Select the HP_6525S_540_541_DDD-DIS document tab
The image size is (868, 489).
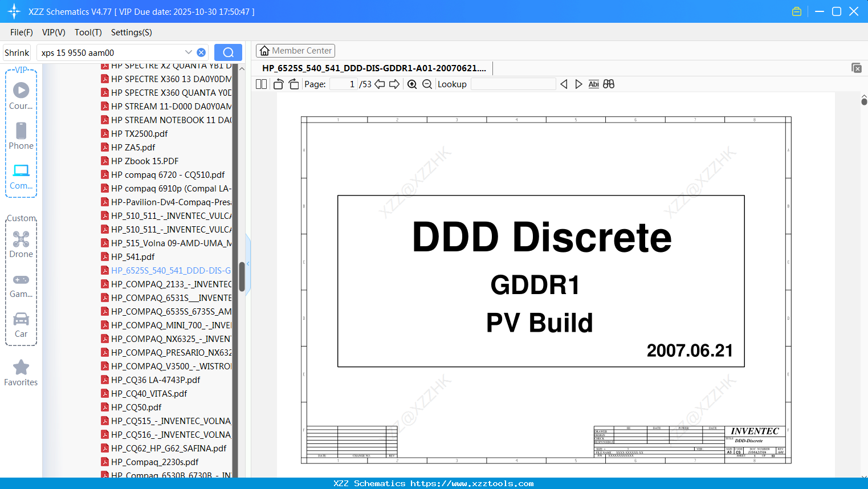pyautogui.click(x=374, y=68)
